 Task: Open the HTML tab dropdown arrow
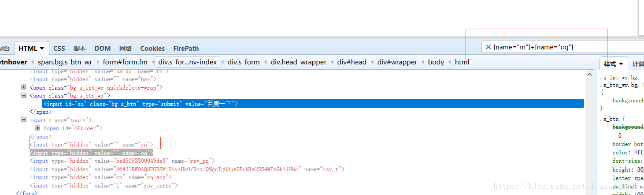click(42, 49)
